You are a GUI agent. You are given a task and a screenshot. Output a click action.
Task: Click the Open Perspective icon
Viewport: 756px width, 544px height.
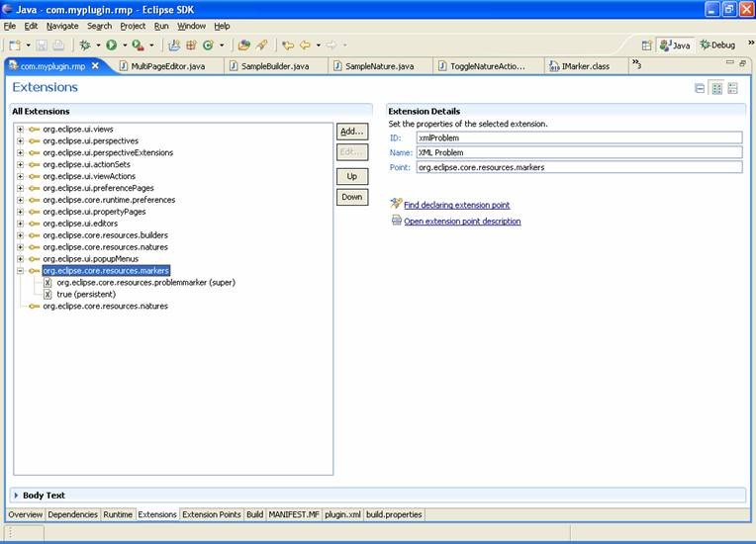(x=646, y=45)
